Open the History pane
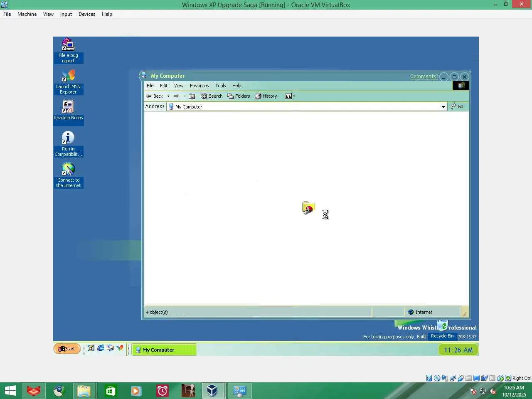The height and width of the screenshot is (399, 532). pos(266,96)
